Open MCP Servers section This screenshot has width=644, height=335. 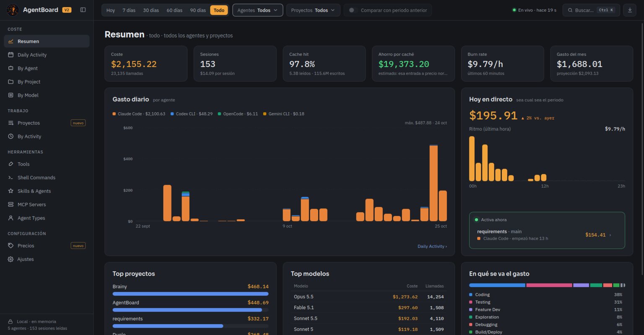point(47,204)
